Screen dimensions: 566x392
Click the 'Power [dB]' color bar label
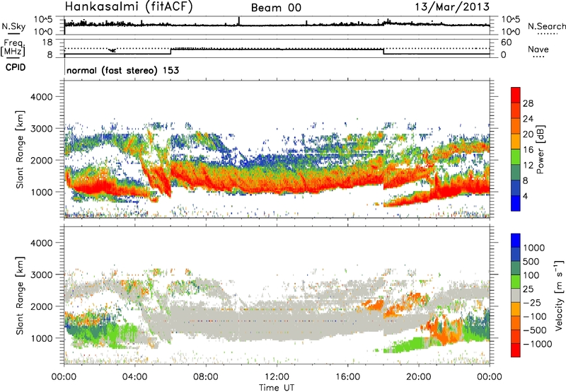540,149
